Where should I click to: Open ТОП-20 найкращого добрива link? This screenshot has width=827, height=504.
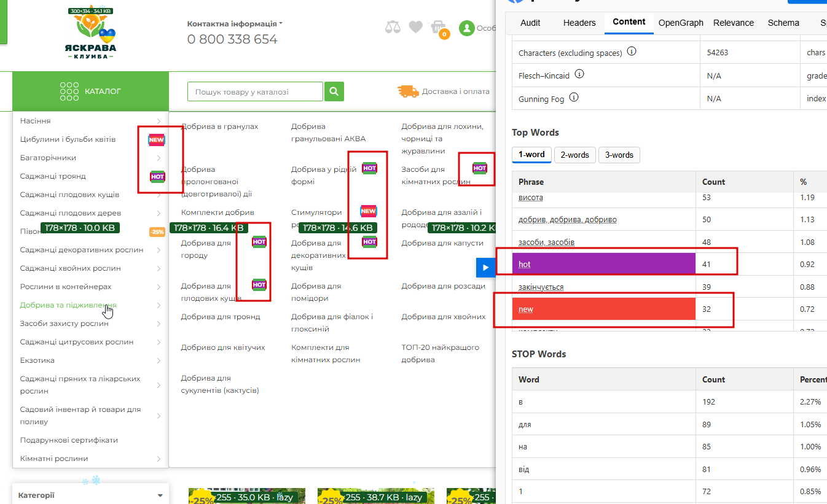[441, 354]
